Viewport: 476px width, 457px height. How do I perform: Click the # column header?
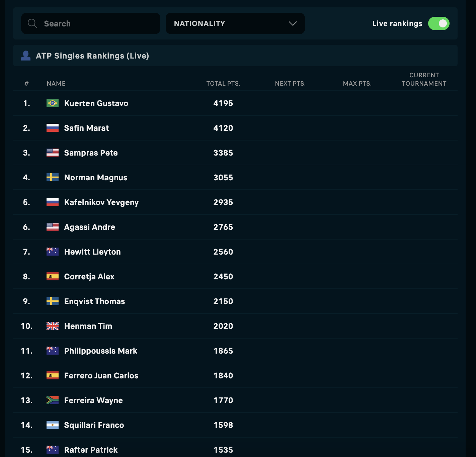tap(26, 84)
